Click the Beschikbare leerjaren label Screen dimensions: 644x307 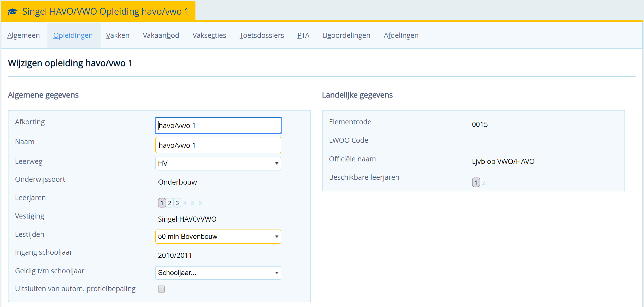click(x=364, y=177)
